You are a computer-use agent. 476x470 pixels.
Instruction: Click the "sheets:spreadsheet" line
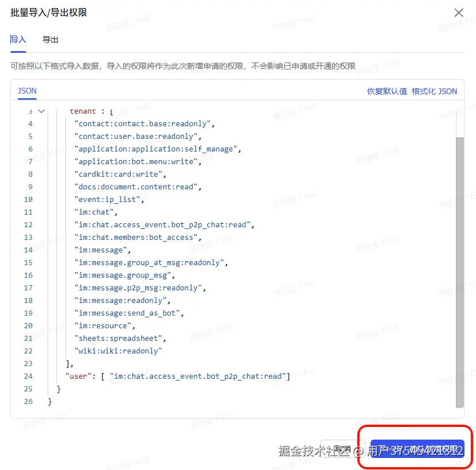[120, 338]
